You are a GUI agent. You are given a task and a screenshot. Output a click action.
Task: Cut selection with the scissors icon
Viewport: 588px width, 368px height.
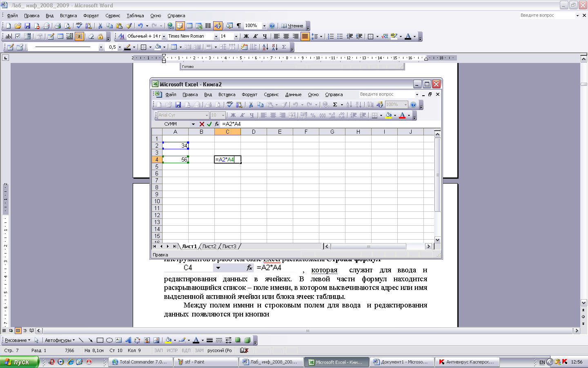pos(100,26)
